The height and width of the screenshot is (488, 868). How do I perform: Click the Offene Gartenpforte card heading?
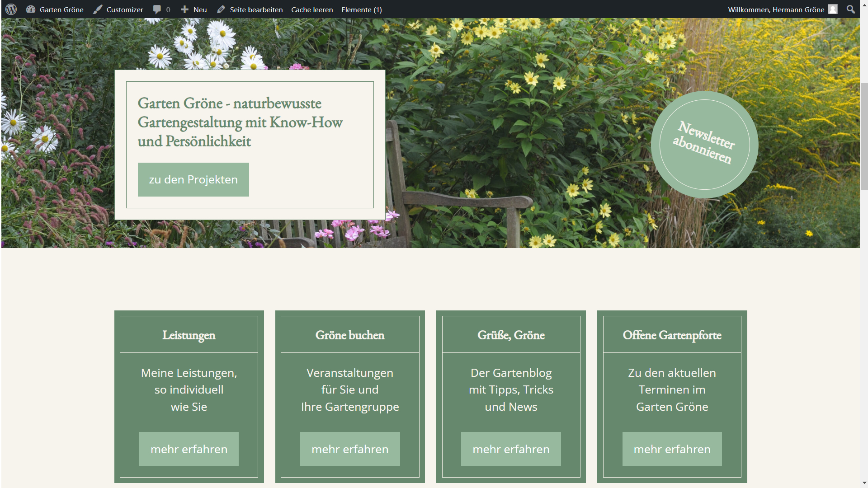click(x=672, y=335)
